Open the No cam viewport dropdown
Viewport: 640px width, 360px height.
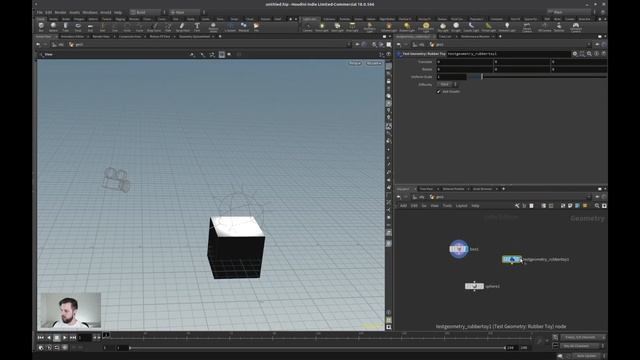373,63
